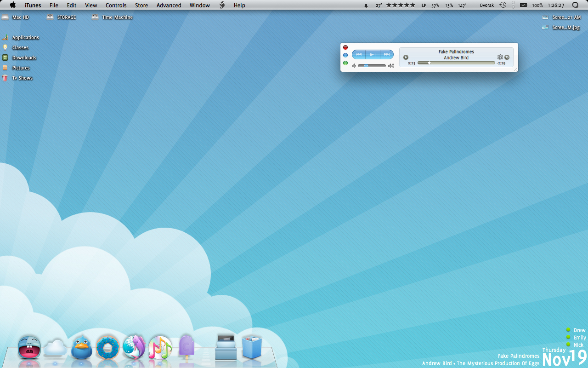
Task: Select the screenshot file ending 21 AM
Action: pos(561,17)
